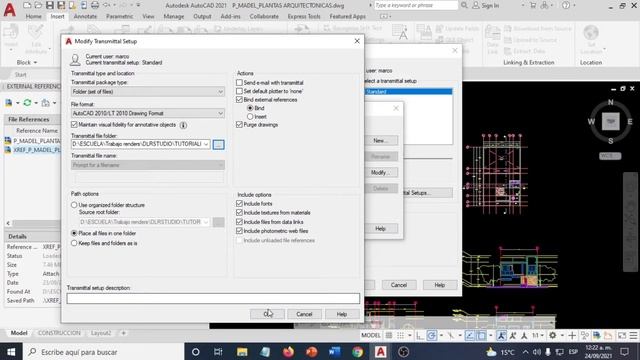The width and height of the screenshot is (640, 360).
Task: Click the Attach DWG icon in External References
Action: (x=9, y=103)
